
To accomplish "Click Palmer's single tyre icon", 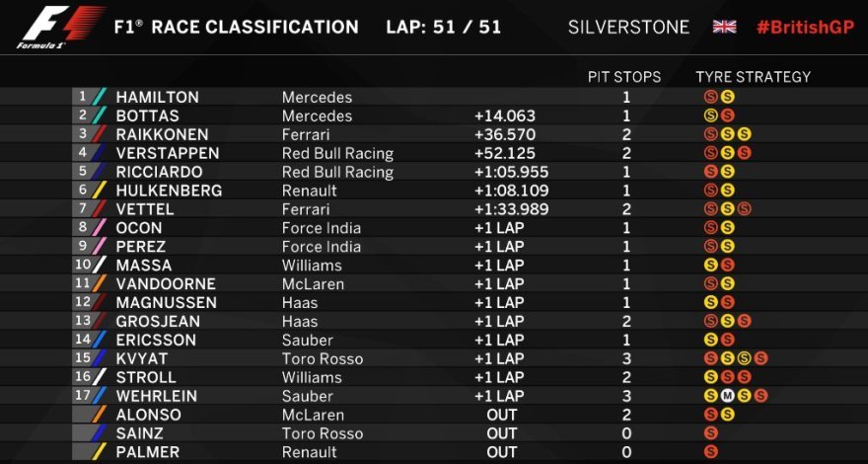I will click(710, 451).
